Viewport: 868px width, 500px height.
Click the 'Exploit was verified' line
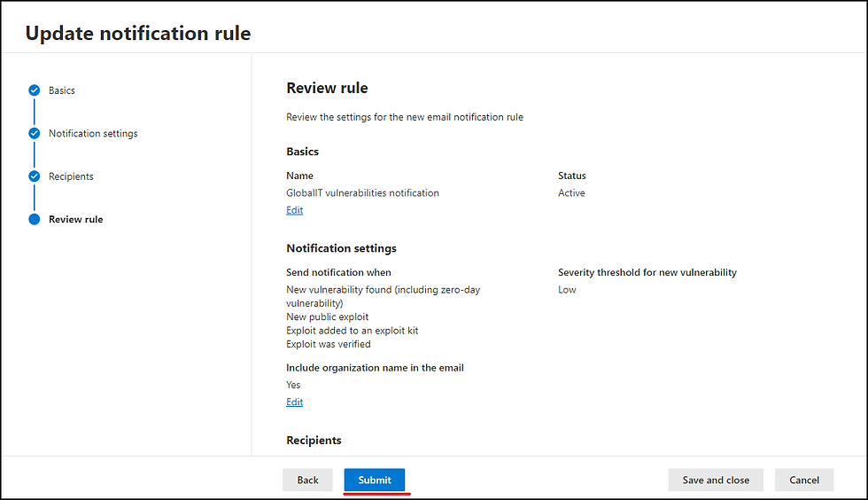coord(329,344)
